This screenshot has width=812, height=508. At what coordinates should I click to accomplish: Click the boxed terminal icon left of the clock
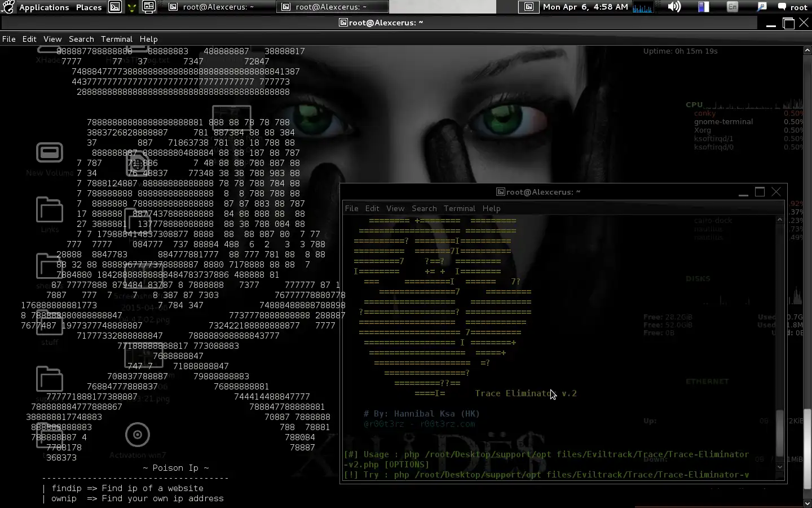click(529, 7)
